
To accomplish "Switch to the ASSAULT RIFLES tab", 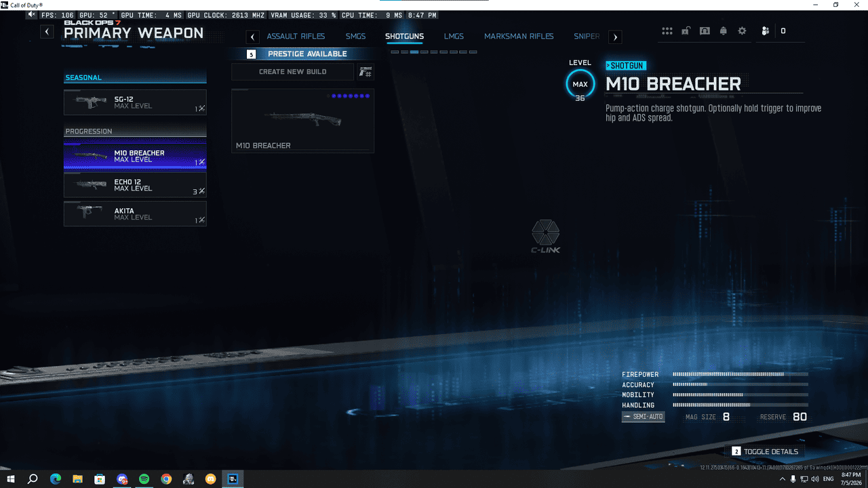I will click(x=296, y=37).
